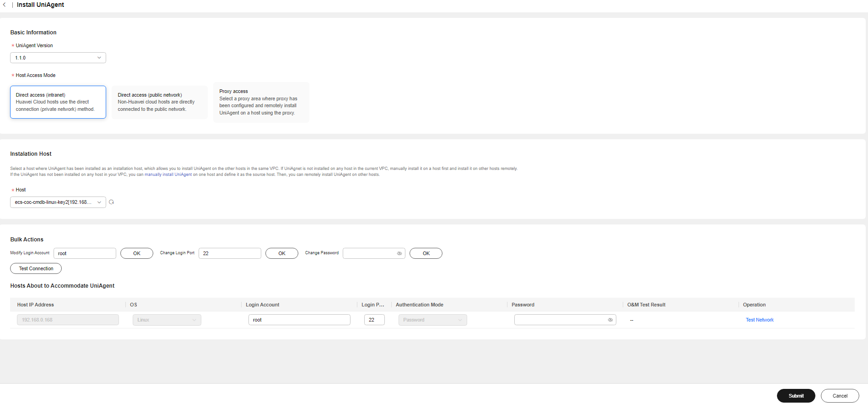Refresh the installation host list
The image size is (868, 404).
(x=111, y=202)
